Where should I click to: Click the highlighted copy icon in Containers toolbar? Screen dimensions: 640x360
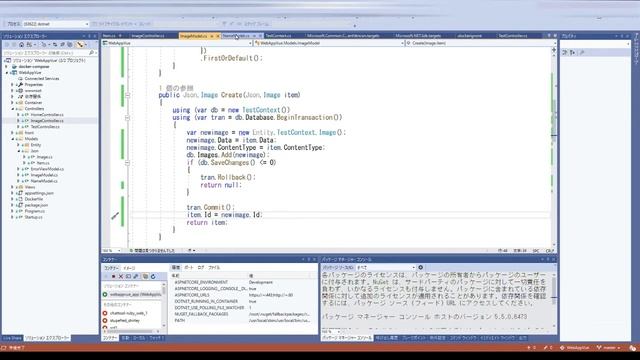pos(145,276)
